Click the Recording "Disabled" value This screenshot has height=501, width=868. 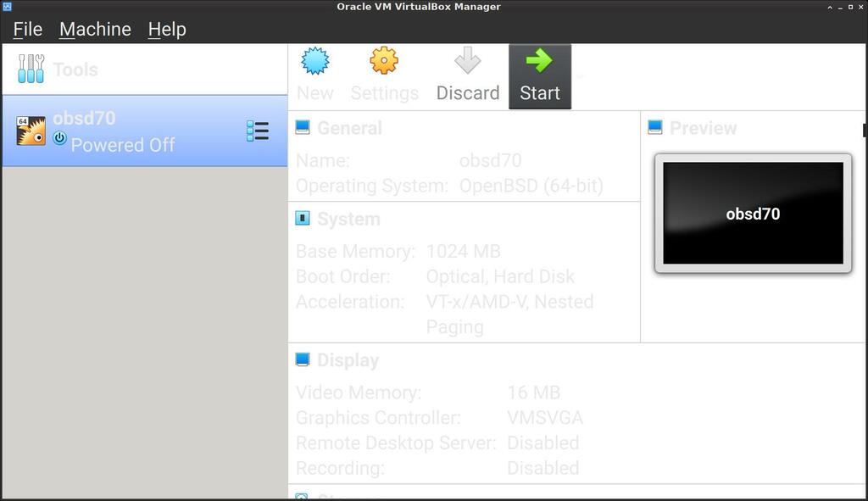tap(543, 468)
